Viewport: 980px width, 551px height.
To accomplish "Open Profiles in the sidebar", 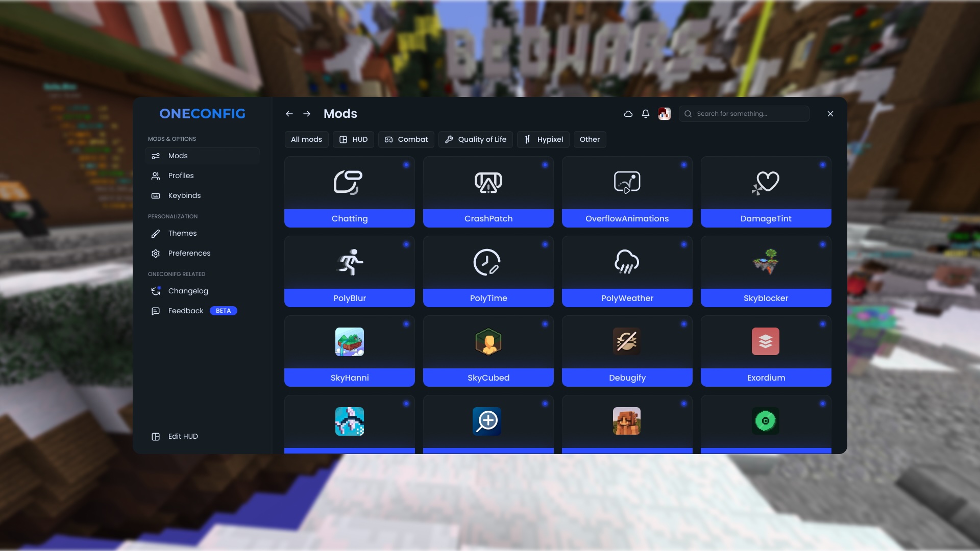I will (x=202, y=176).
